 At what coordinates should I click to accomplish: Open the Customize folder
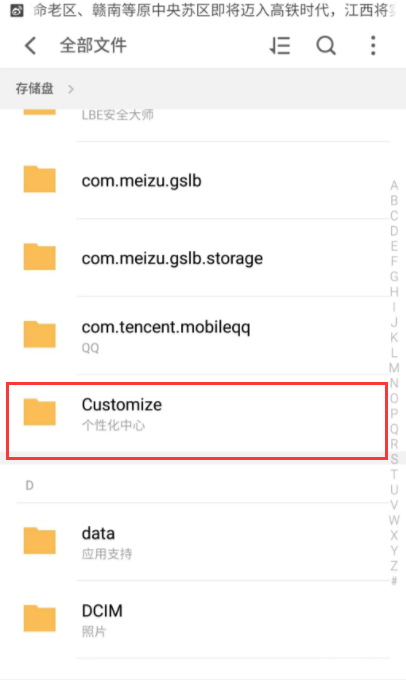pyautogui.click(x=196, y=420)
